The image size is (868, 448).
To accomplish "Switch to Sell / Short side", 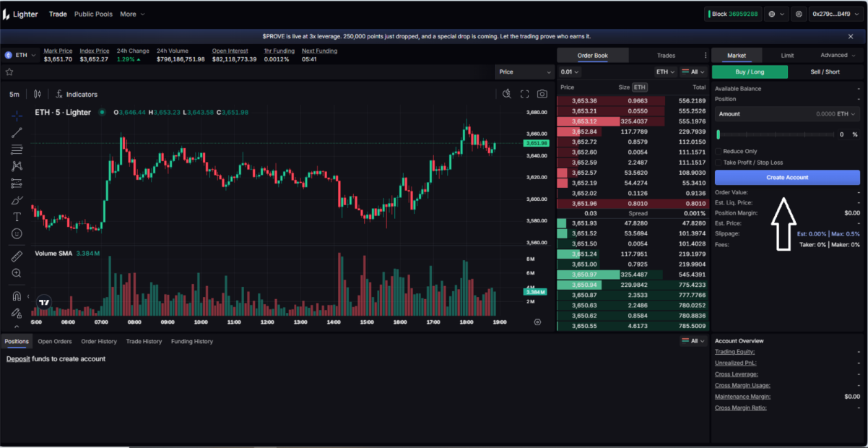I will pos(825,72).
